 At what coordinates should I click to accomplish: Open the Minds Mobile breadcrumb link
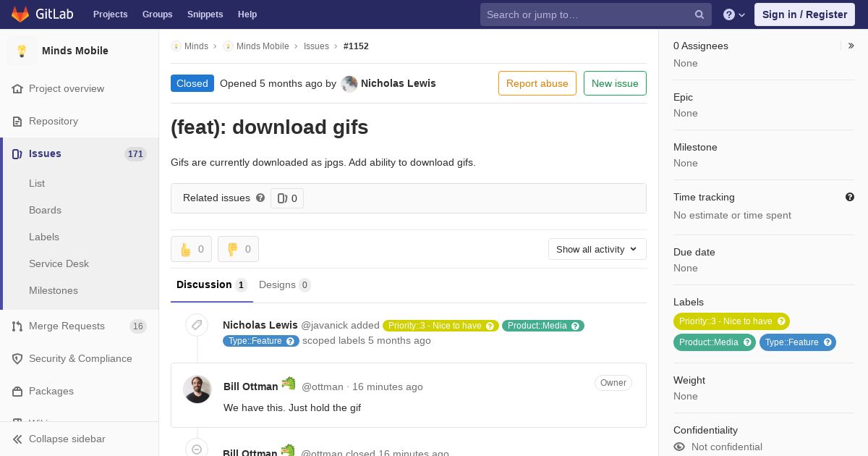263,46
